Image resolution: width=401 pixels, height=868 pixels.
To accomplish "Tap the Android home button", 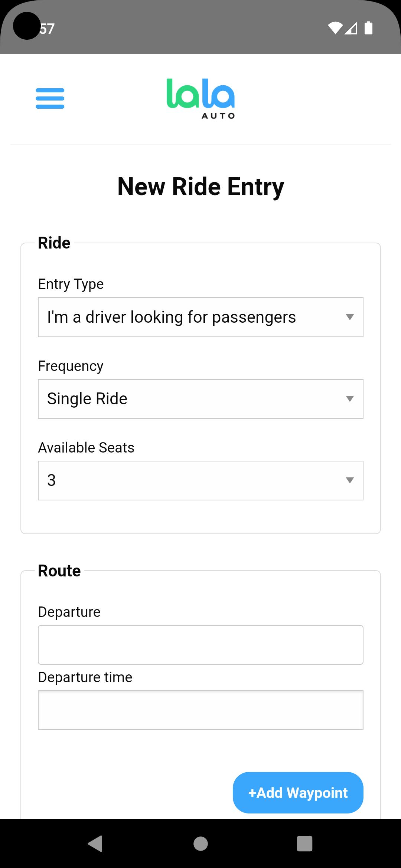I will coord(200,844).
